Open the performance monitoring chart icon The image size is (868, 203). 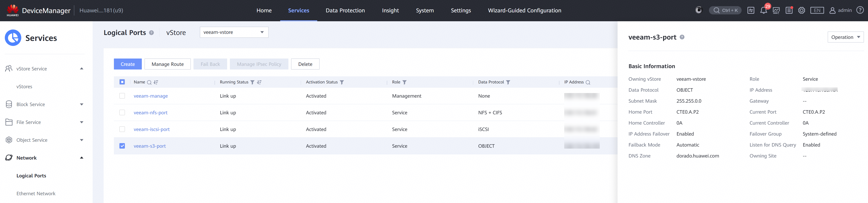point(776,11)
